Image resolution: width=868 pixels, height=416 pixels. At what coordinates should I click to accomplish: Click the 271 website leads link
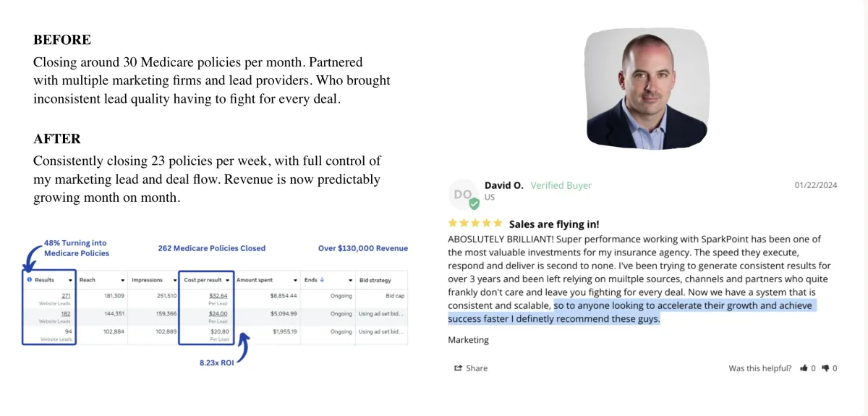coord(66,295)
